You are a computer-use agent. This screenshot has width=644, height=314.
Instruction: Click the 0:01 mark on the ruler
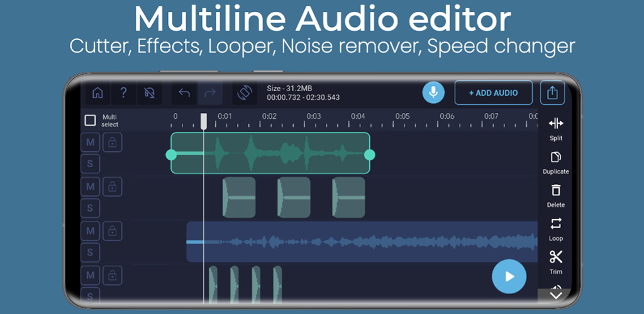coord(225,116)
